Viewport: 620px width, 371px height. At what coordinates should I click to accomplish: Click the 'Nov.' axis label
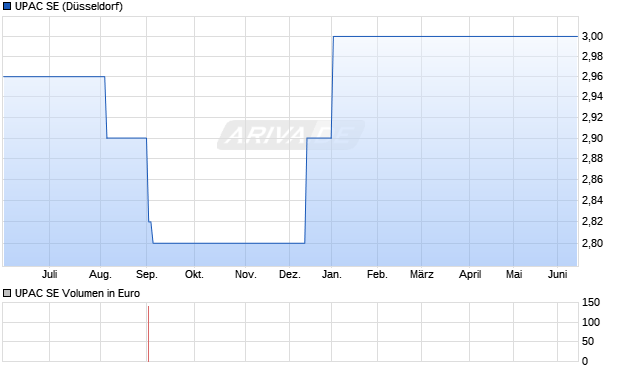[x=246, y=274]
